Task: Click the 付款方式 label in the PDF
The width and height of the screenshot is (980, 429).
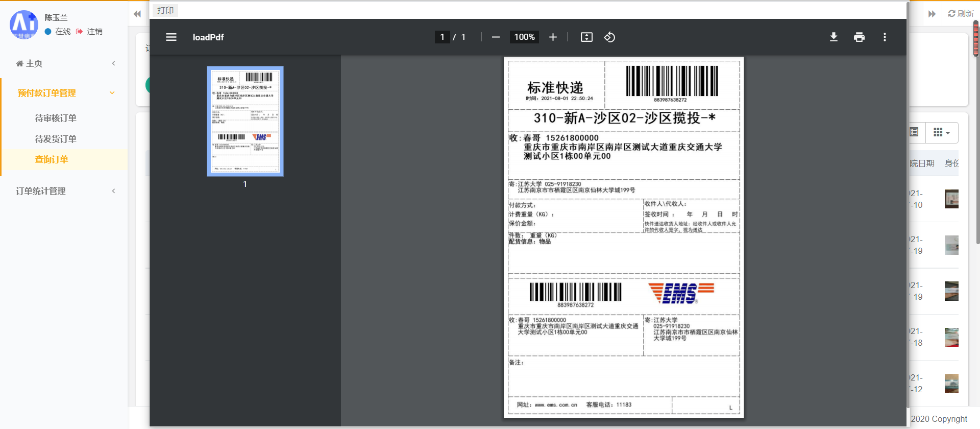Action: click(x=522, y=205)
